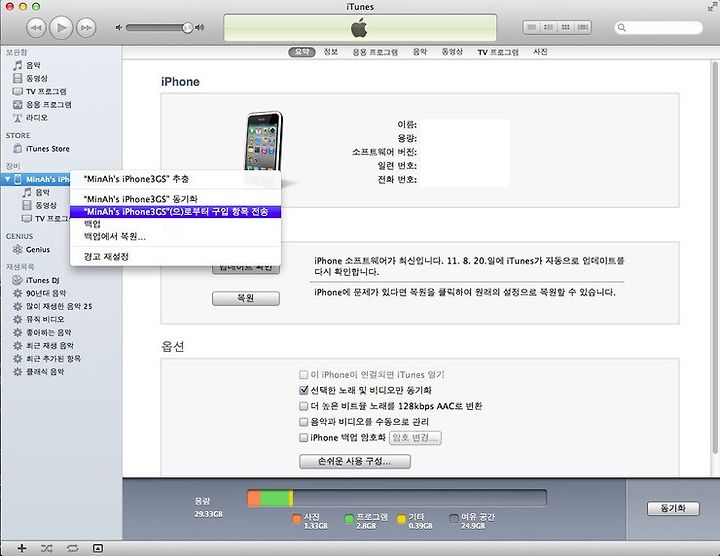Skip ahead with the fast-forward button
The width and height of the screenshot is (720, 556).
(x=86, y=28)
